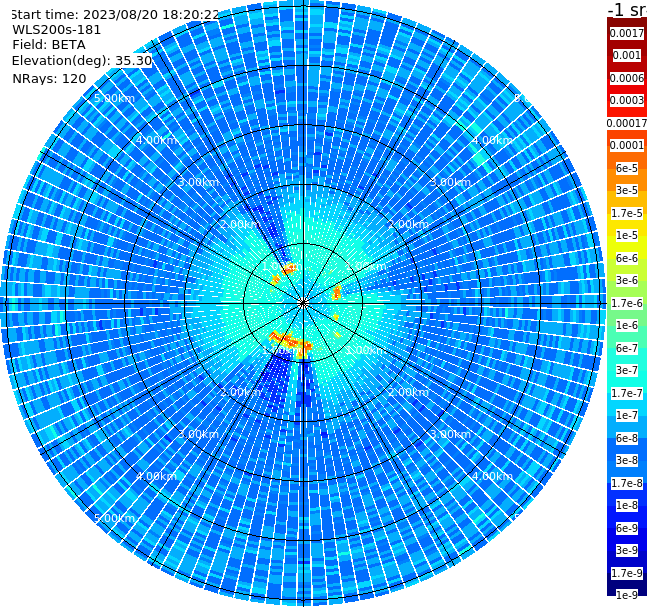Click the Field: BETA text
647x607 pixels.
(49, 45)
